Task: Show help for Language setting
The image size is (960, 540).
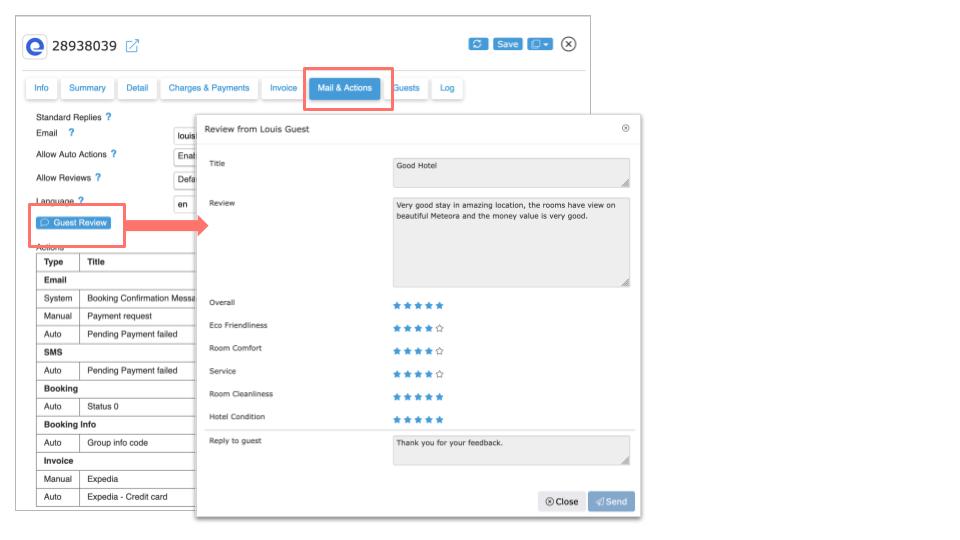Action: [81, 200]
